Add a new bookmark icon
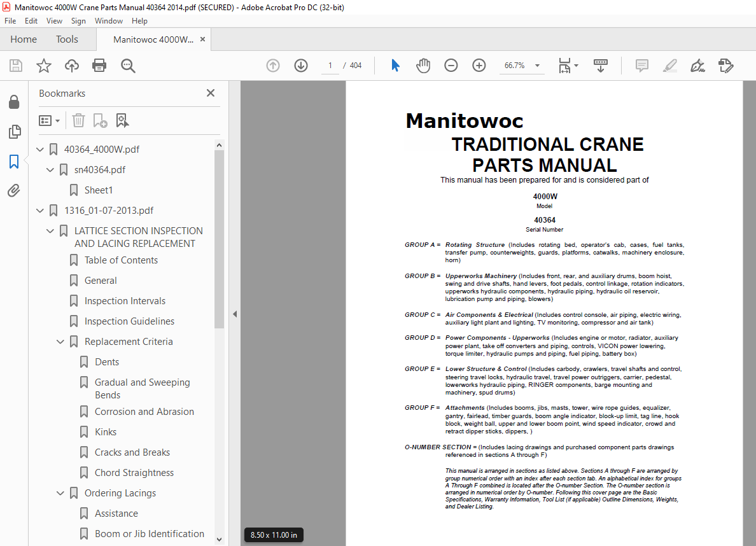The width and height of the screenshot is (756, 546). pyautogui.click(x=100, y=120)
